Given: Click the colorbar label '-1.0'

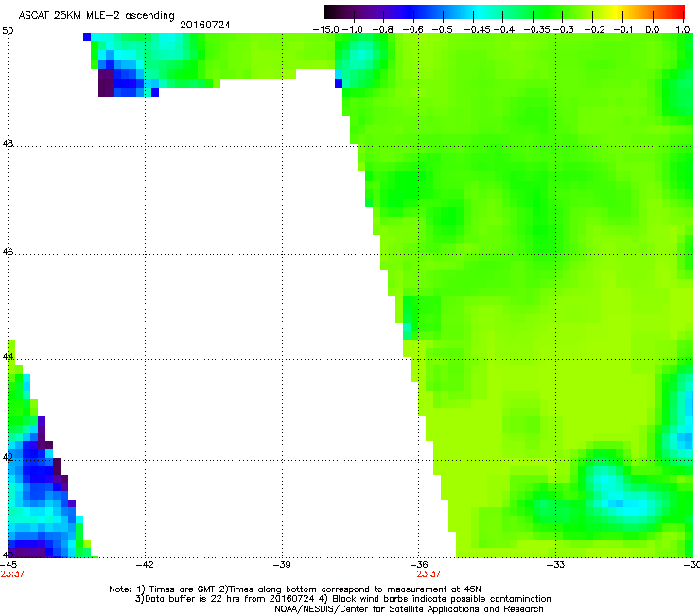Looking at the screenshot, I should pyautogui.click(x=353, y=30).
